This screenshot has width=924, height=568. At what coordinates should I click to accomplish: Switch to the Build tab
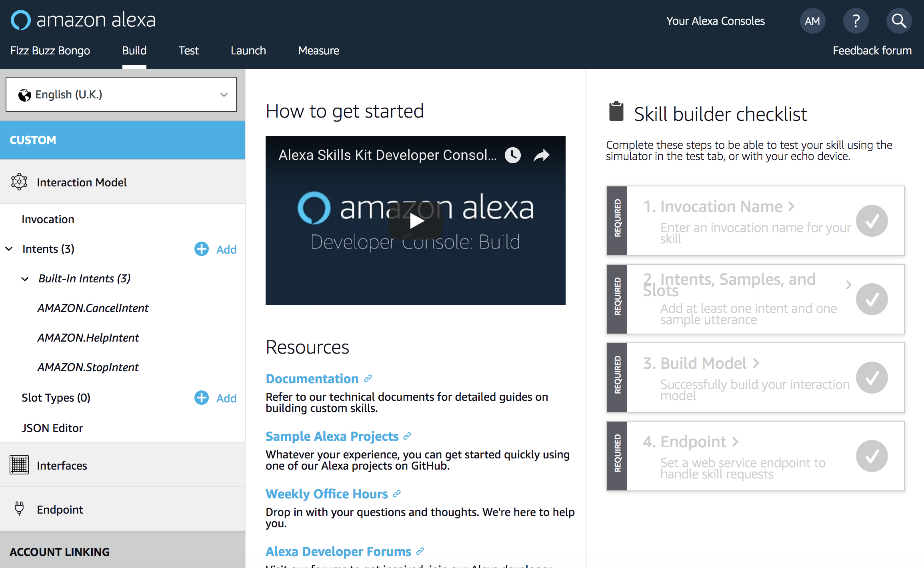tap(134, 50)
